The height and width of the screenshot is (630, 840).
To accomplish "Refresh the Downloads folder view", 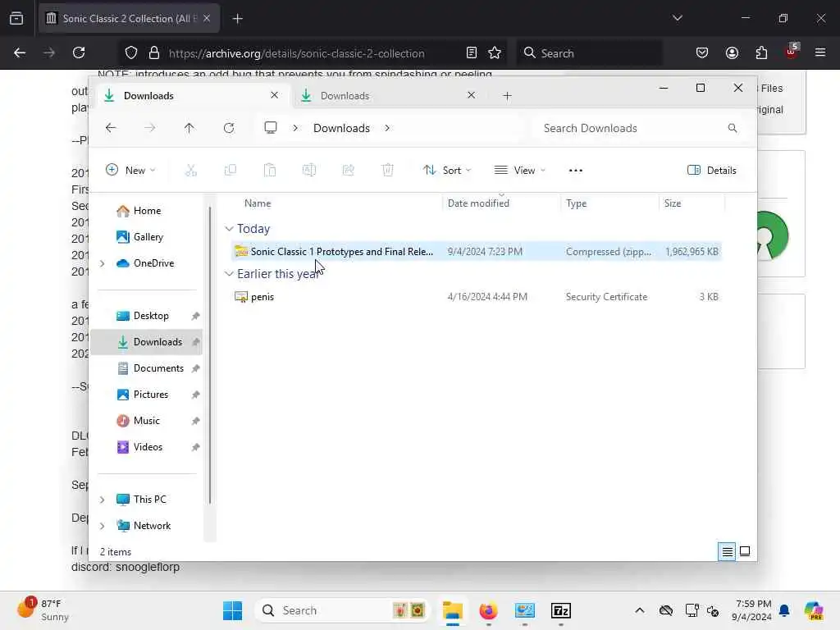I will [x=229, y=128].
